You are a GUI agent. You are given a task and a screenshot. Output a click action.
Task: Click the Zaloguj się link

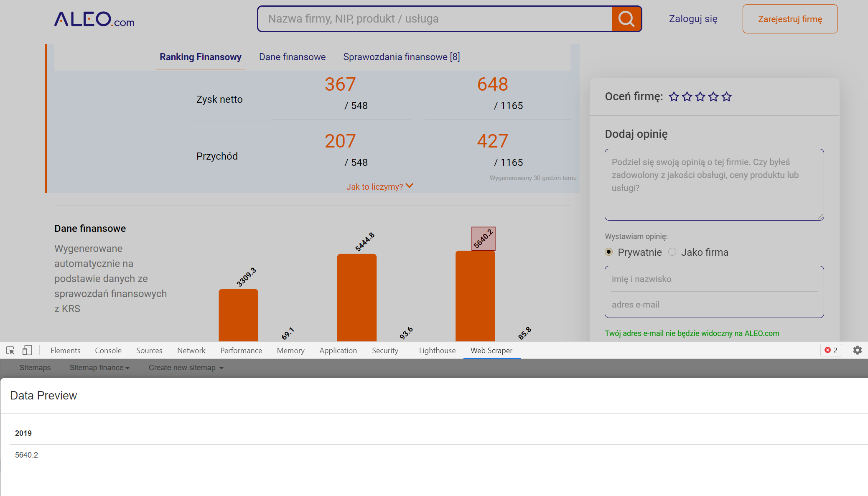[693, 19]
